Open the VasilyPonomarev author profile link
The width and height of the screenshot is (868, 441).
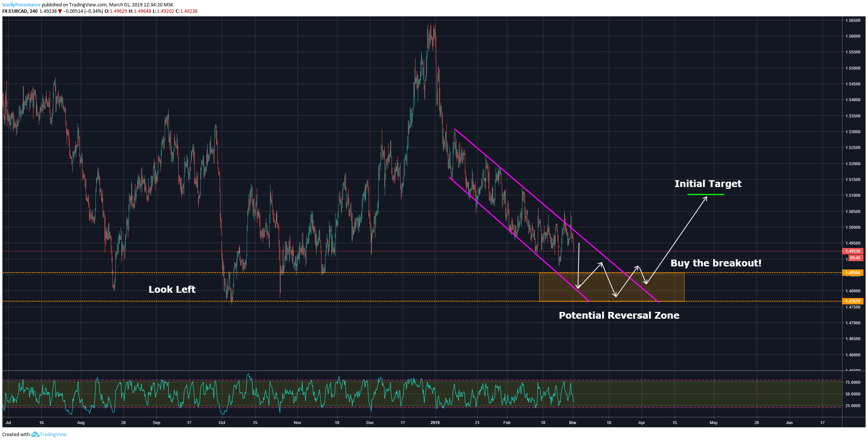(21, 5)
